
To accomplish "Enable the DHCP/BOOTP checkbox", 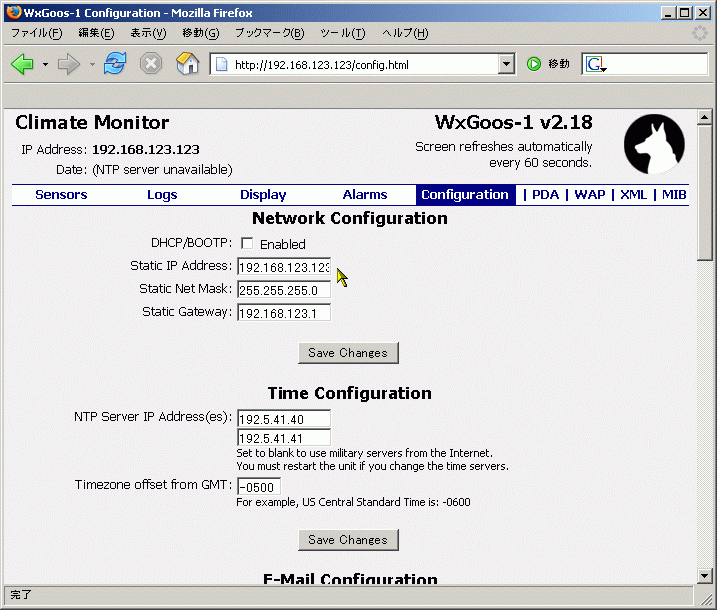I will point(247,243).
